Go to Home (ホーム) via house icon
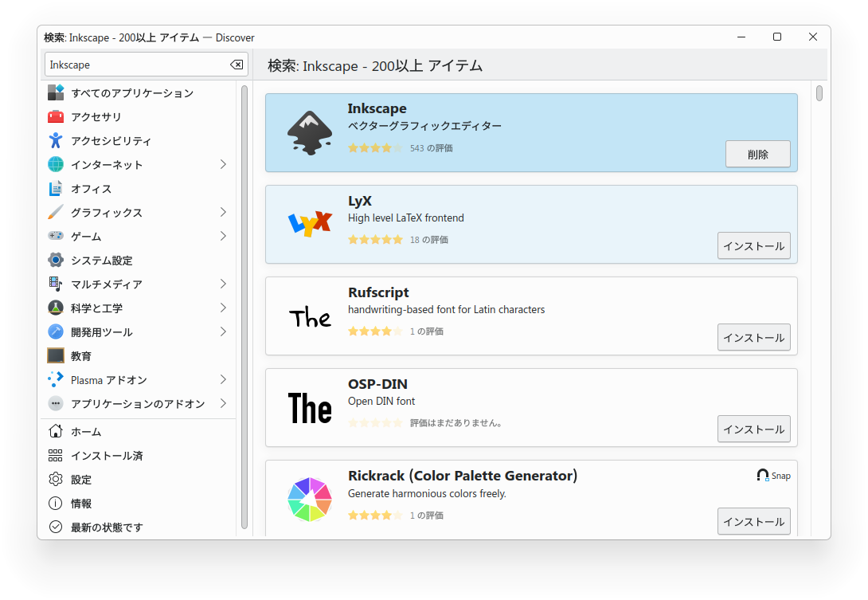Image resolution: width=868 pixels, height=600 pixels. click(56, 431)
